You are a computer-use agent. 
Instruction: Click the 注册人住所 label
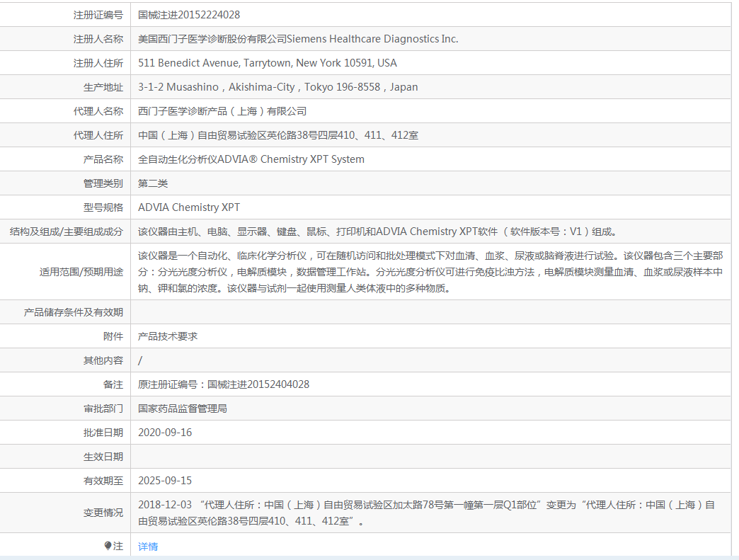pyautogui.click(x=98, y=63)
